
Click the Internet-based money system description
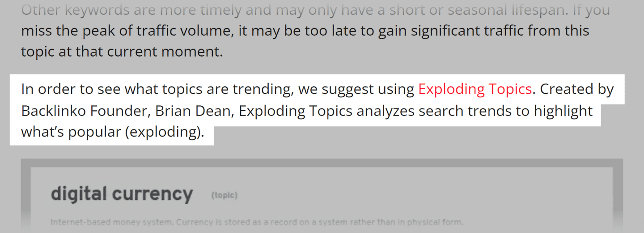click(257, 222)
